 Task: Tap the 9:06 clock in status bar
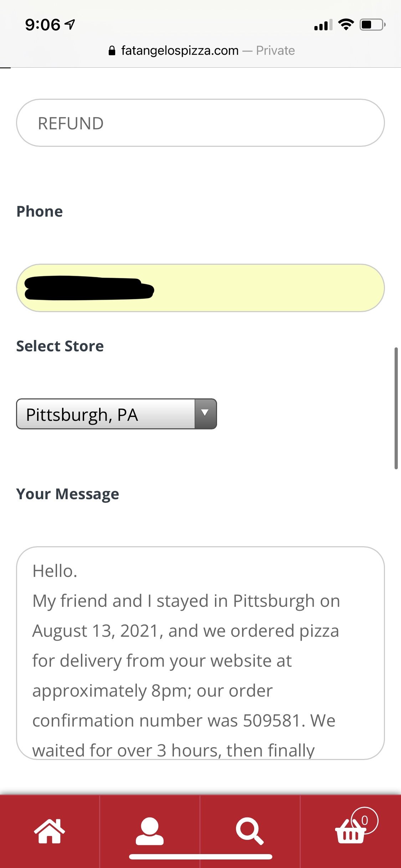pos(42,25)
